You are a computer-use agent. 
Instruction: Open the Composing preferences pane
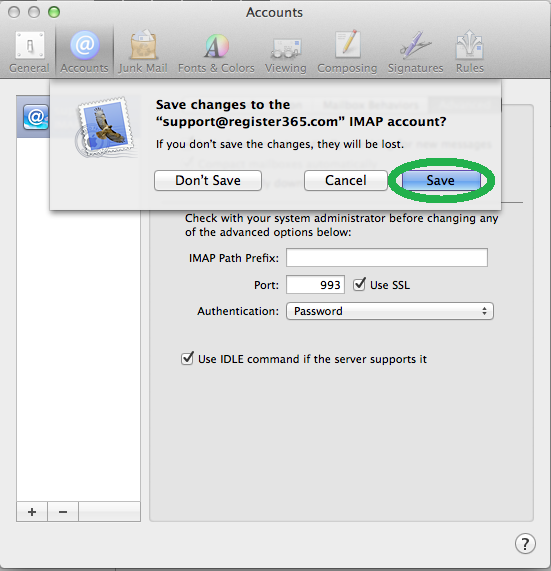347,52
